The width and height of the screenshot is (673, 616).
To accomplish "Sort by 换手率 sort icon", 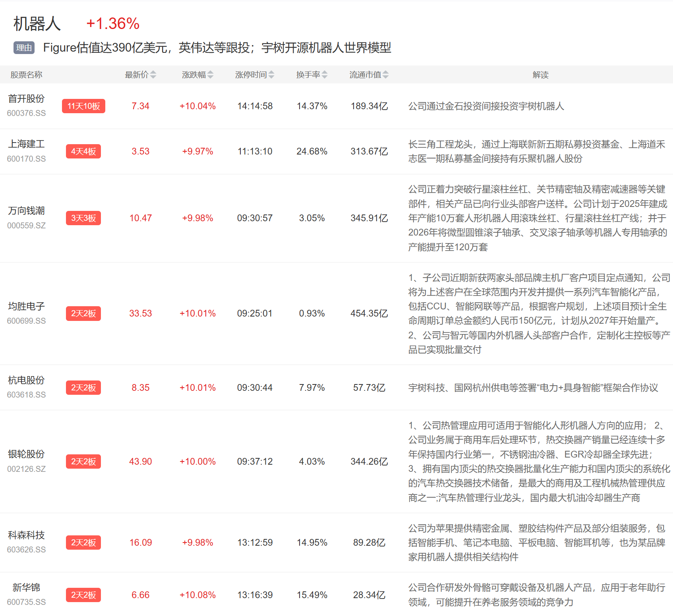I will coord(325,75).
